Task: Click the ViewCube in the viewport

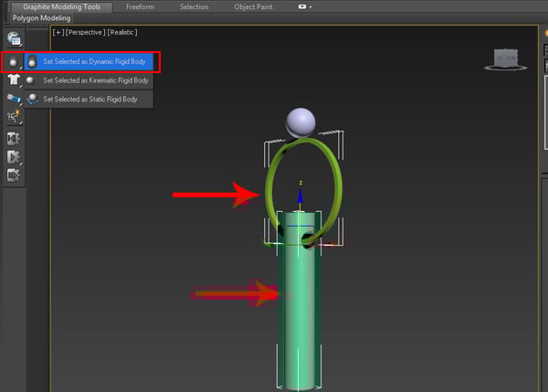Action: [506, 58]
